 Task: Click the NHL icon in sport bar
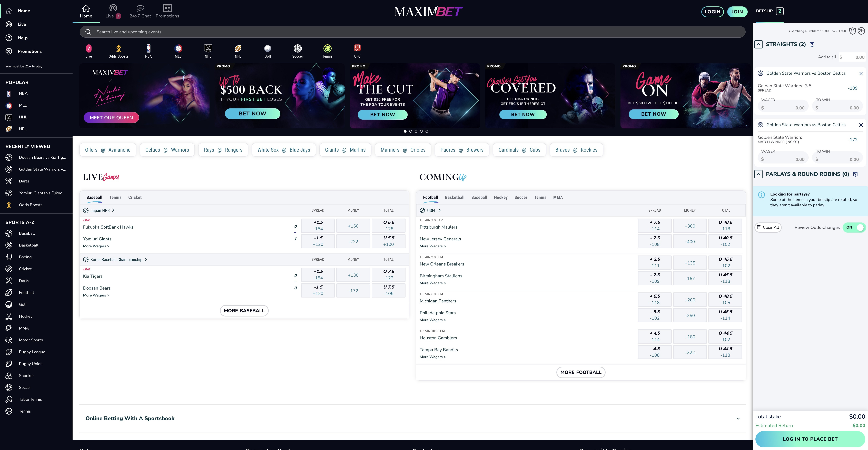tap(208, 48)
